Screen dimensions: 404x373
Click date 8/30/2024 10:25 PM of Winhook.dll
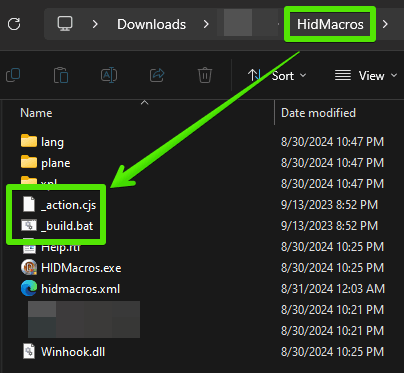tap(332, 352)
